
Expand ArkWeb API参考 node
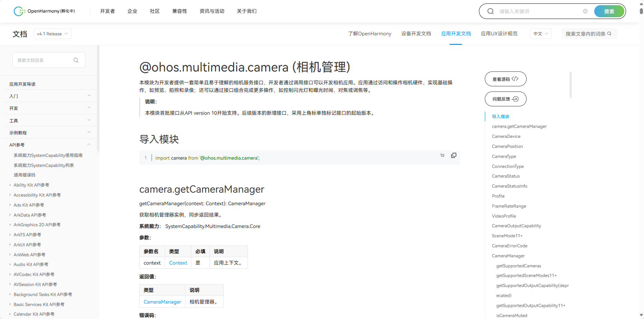[x=10, y=255]
